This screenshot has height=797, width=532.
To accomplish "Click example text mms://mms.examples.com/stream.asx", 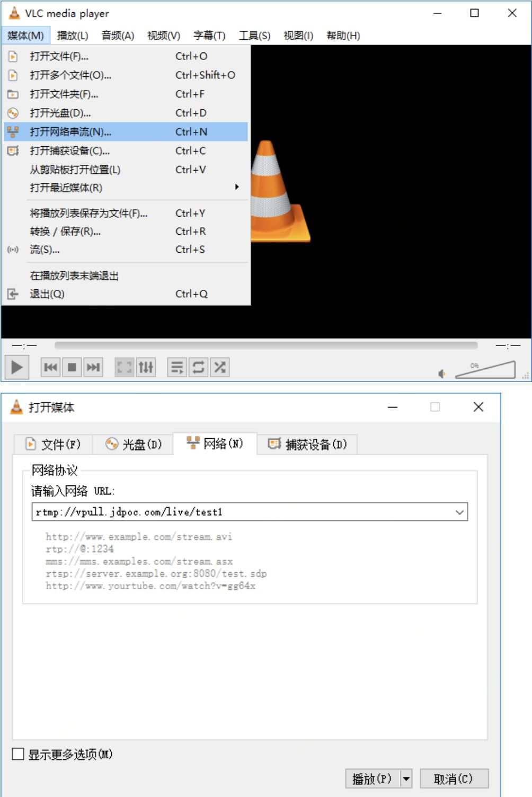I will [x=139, y=561].
